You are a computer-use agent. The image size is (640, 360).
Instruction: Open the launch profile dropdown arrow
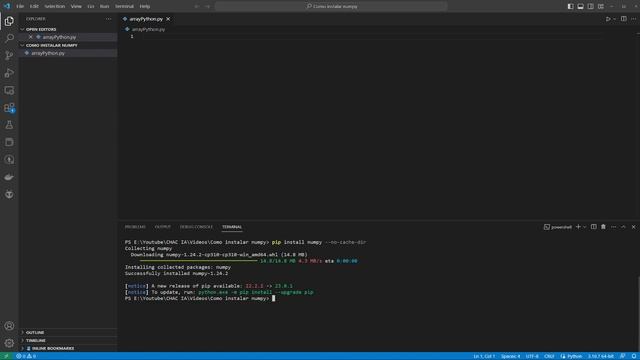[x=584, y=227]
